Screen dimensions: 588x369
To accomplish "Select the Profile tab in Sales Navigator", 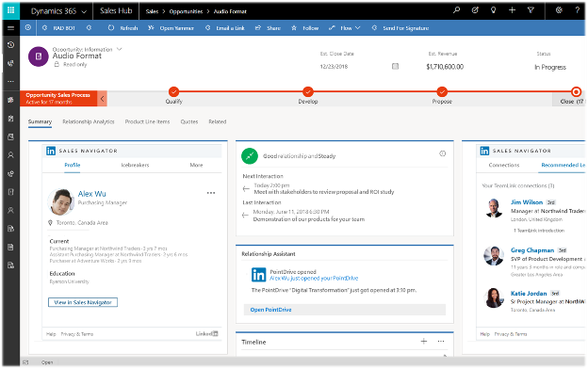I will [x=73, y=166].
